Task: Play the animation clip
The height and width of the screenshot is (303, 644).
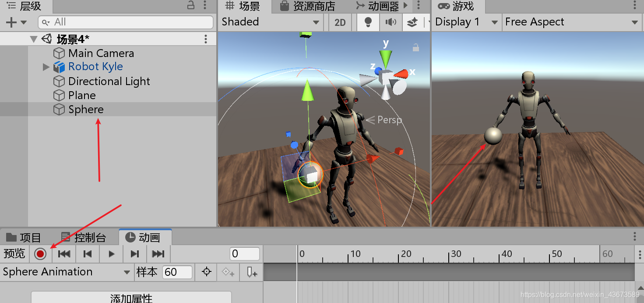Action: (x=111, y=253)
